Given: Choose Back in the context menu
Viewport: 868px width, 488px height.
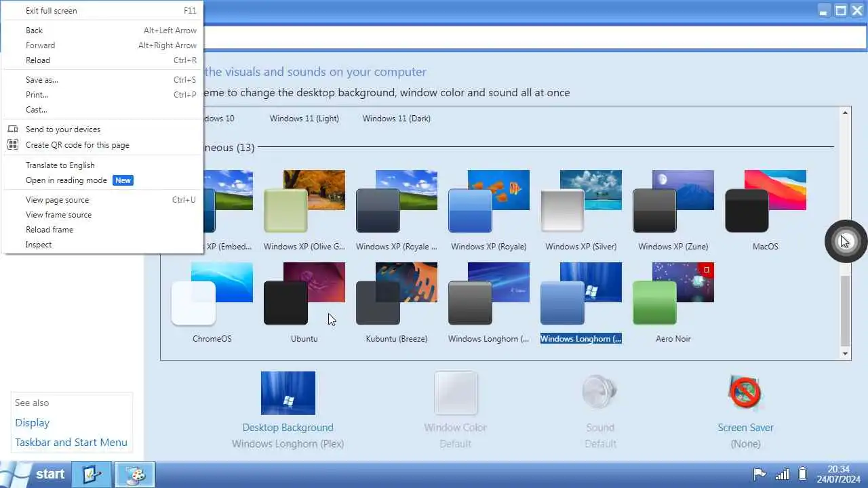Looking at the screenshot, I should (x=102, y=30).
